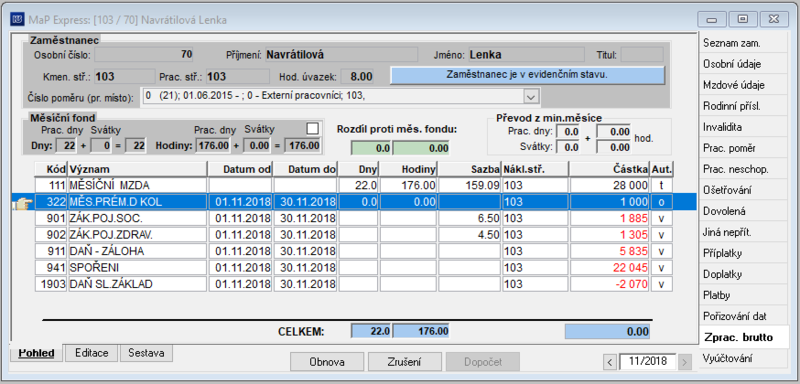This screenshot has height=384, width=800.
Task: Open Invalidita side tab
Action: (x=743, y=127)
